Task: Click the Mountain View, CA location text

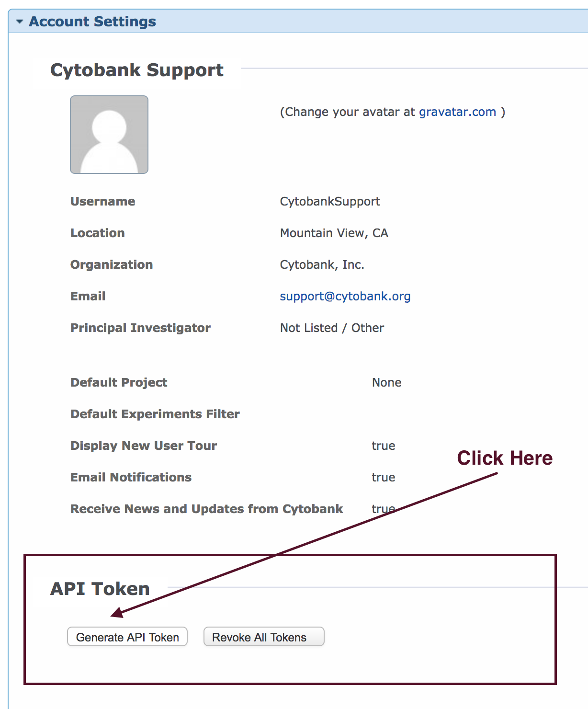Action: [334, 233]
